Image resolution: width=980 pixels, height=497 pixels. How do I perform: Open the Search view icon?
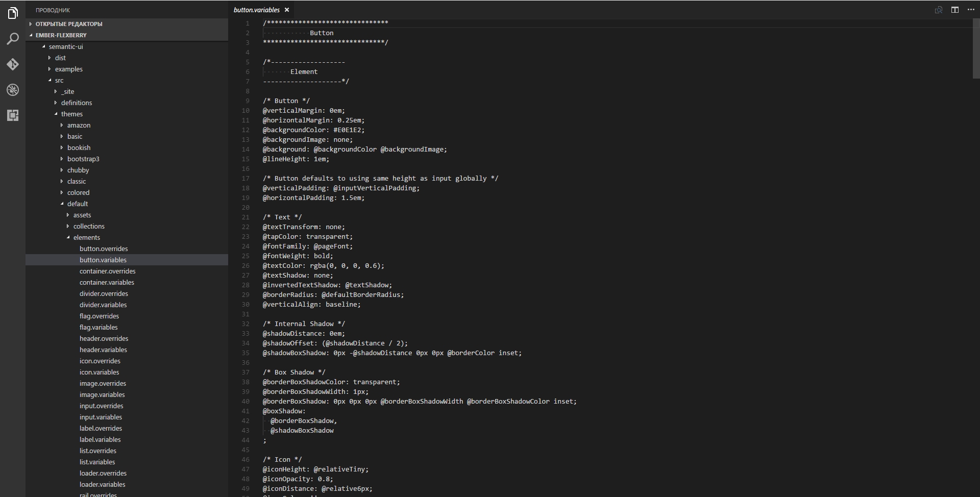[13, 39]
